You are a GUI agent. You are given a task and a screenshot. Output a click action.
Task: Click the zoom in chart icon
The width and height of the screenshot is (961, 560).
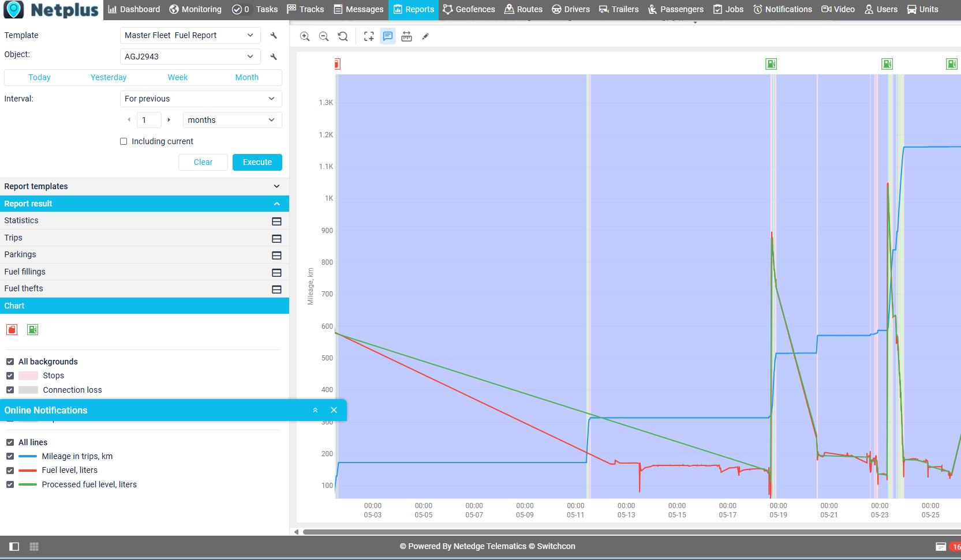305,36
